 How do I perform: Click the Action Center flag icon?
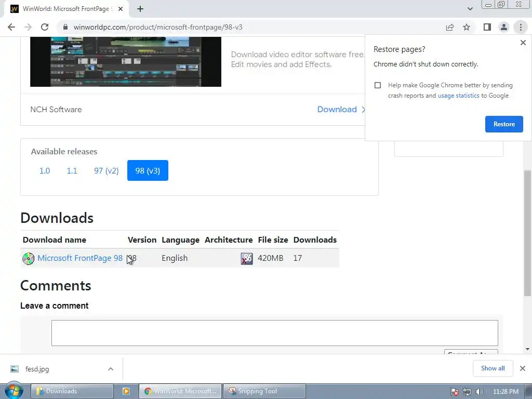[x=455, y=392]
